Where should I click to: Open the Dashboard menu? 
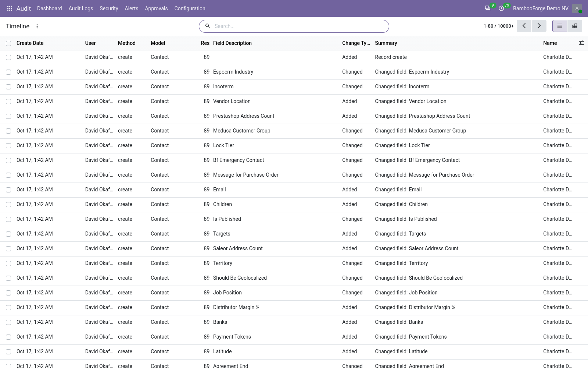pyautogui.click(x=50, y=8)
